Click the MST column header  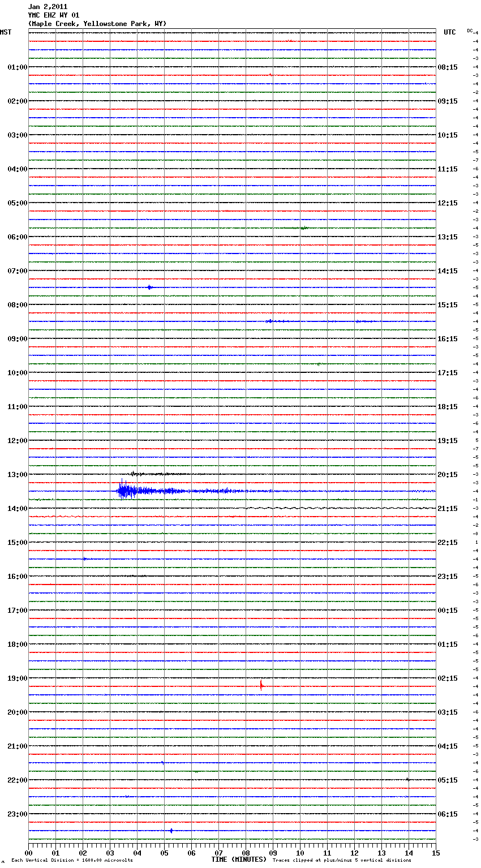pos(6,32)
